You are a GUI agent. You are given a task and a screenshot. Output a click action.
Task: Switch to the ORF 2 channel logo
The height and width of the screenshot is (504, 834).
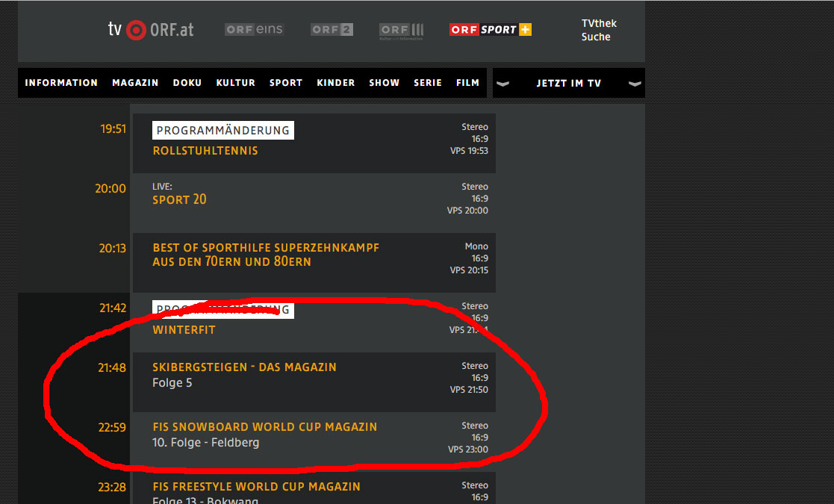click(332, 30)
